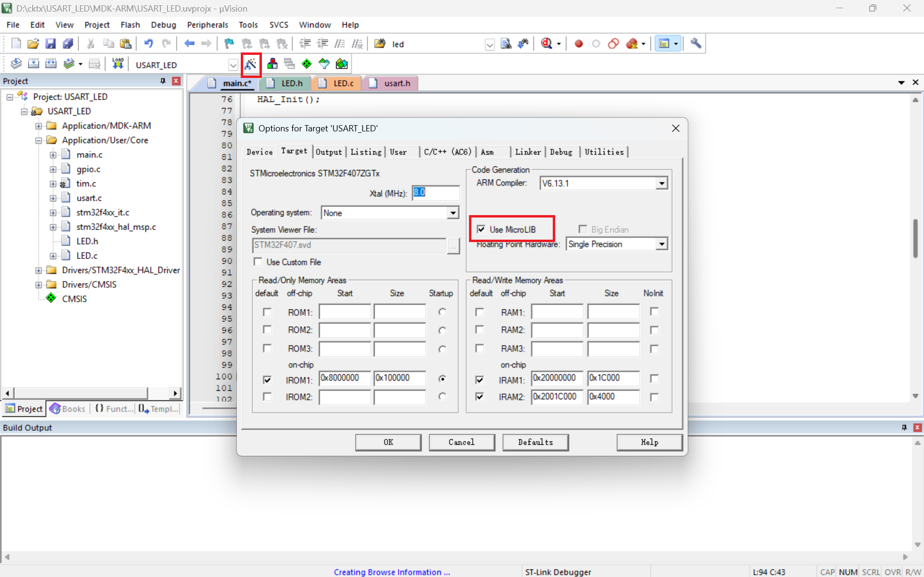Expand the Application/MDK-ARM folder
The width and height of the screenshot is (924, 577).
point(39,126)
